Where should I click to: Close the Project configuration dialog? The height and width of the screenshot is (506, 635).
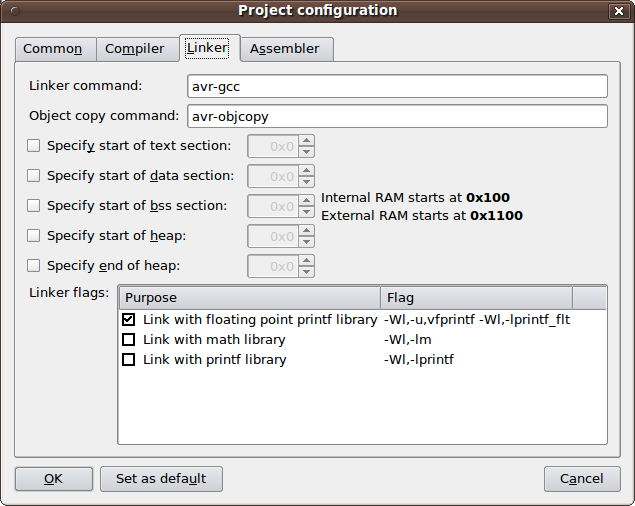[620, 11]
